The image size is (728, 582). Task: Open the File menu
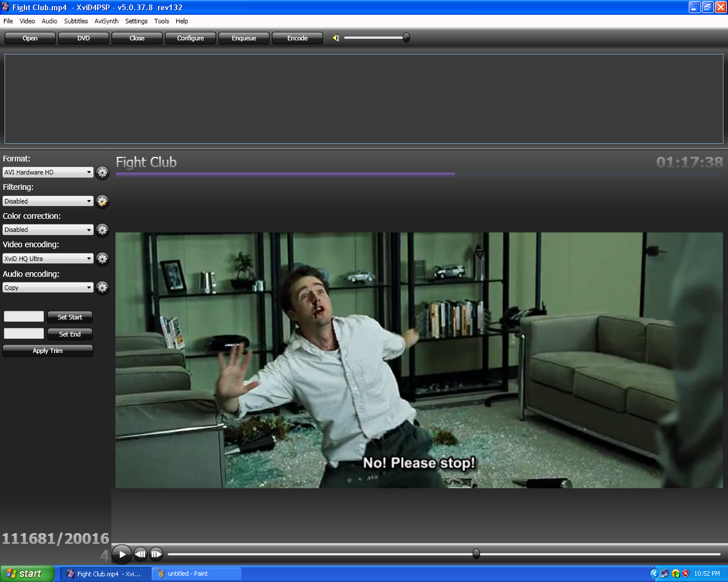(8, 21)
